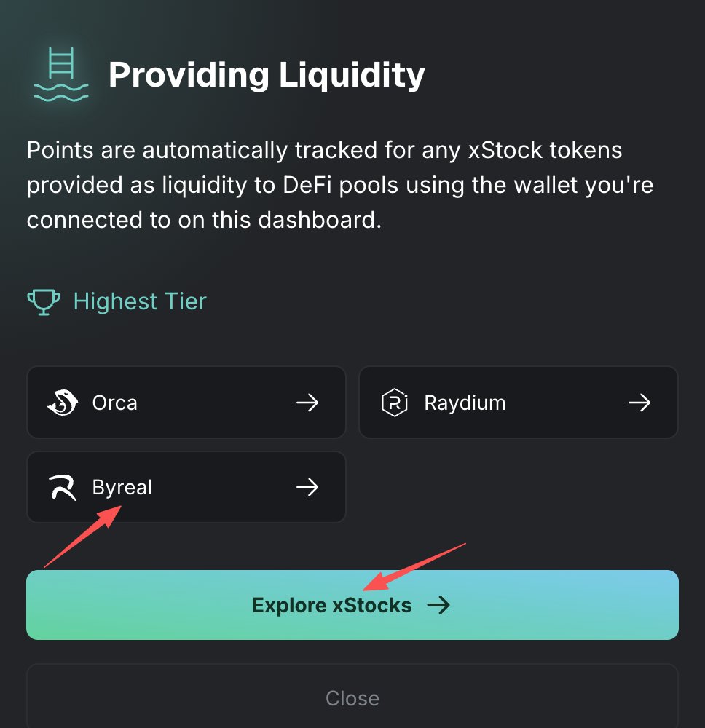The width and height of the screenshot is (705, 728).
Task: Click the Raydium hexagon logo
Action: [394, 403]
